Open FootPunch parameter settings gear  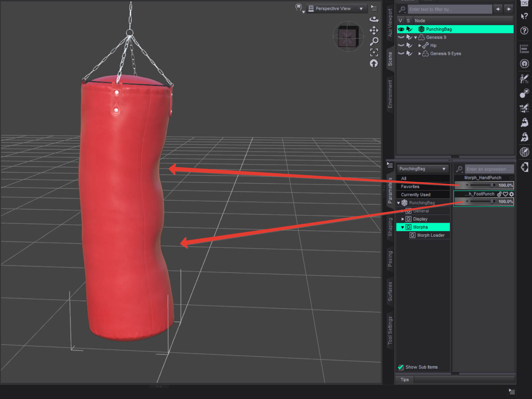[x=512, y=194]
